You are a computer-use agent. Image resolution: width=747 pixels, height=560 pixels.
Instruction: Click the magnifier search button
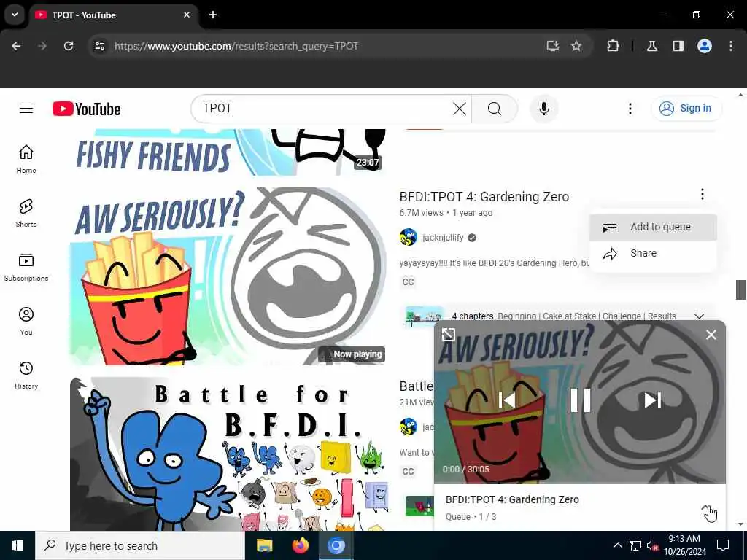pos(495,109)
